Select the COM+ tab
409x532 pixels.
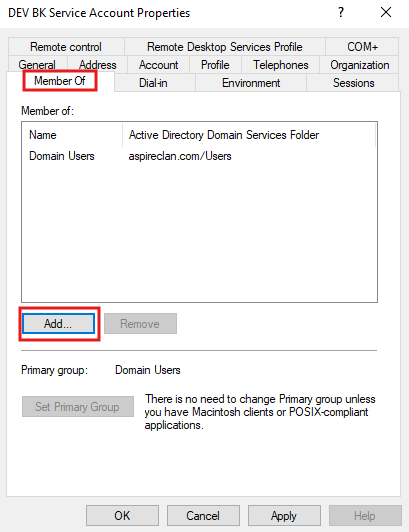(362, 46)
